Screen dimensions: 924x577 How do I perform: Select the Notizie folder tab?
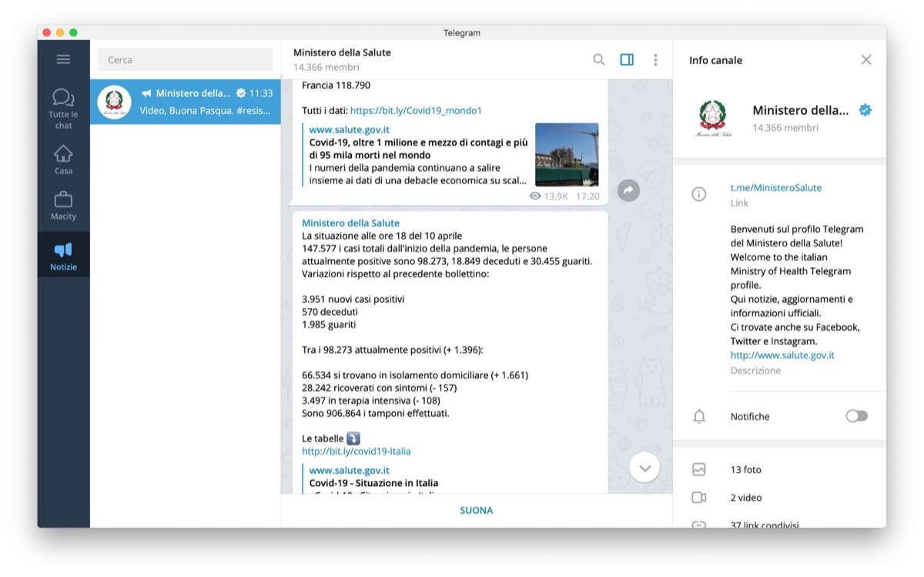coord(63,257)
